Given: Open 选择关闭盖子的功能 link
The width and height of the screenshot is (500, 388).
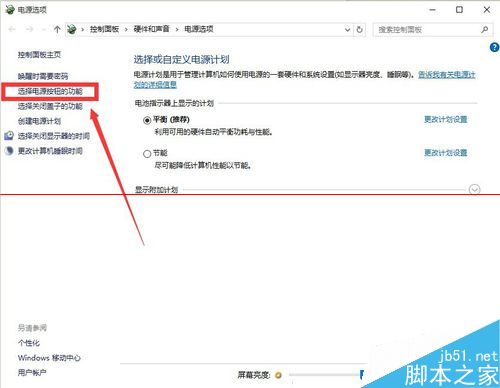Looking at the screenshot, I should coord(50,106).
